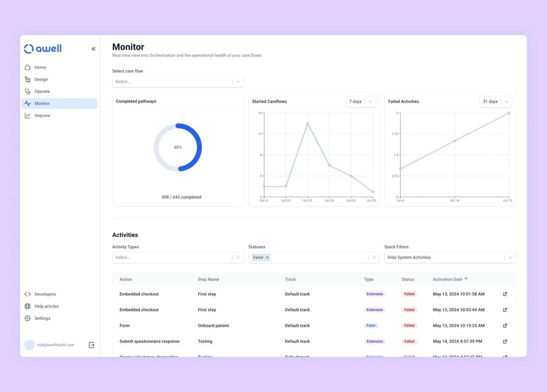Click the Design tree icon in the sidebar
This screenshot has width=547, height=392.
tap(28, 79)
